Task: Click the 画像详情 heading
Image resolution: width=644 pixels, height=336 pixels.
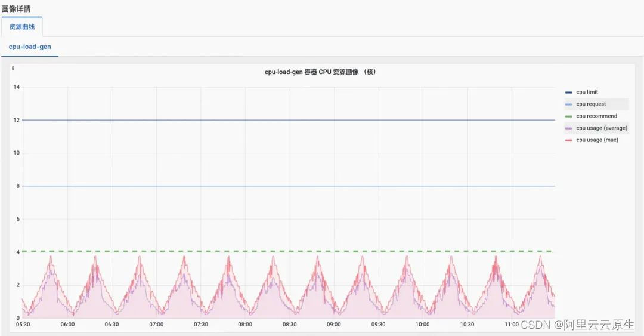Action: [x=16, y=8]
